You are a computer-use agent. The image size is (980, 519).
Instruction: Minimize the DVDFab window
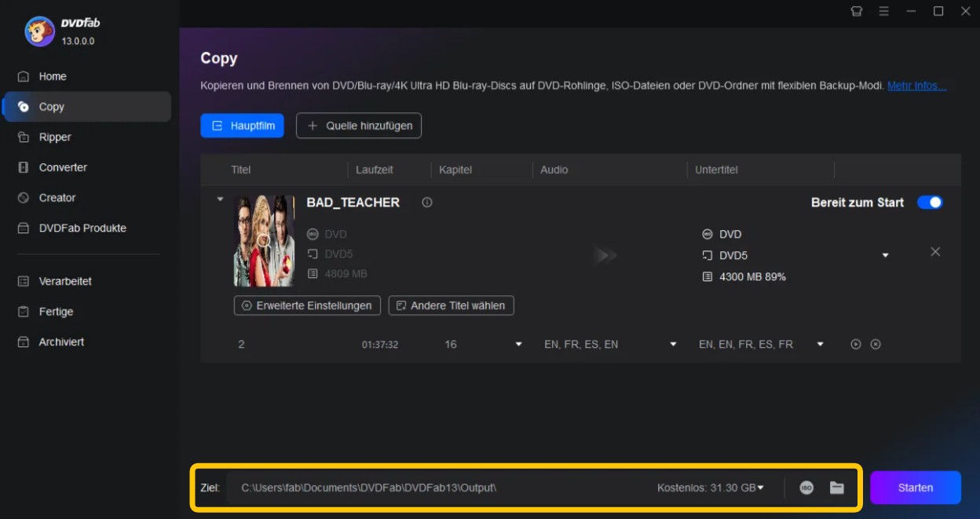(911, 11)
